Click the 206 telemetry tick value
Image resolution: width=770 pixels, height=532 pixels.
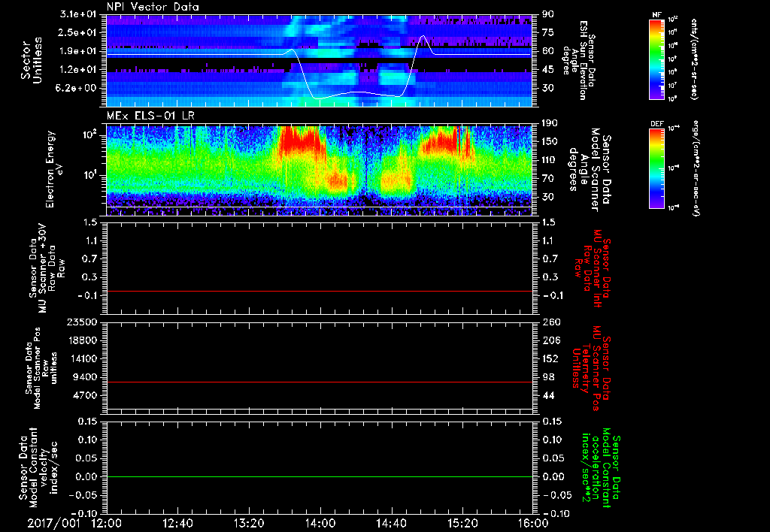tap(550, 340)
